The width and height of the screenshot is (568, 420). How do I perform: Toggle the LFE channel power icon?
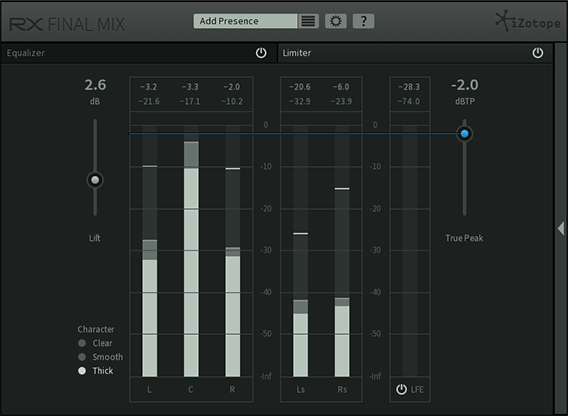(401, 390)
